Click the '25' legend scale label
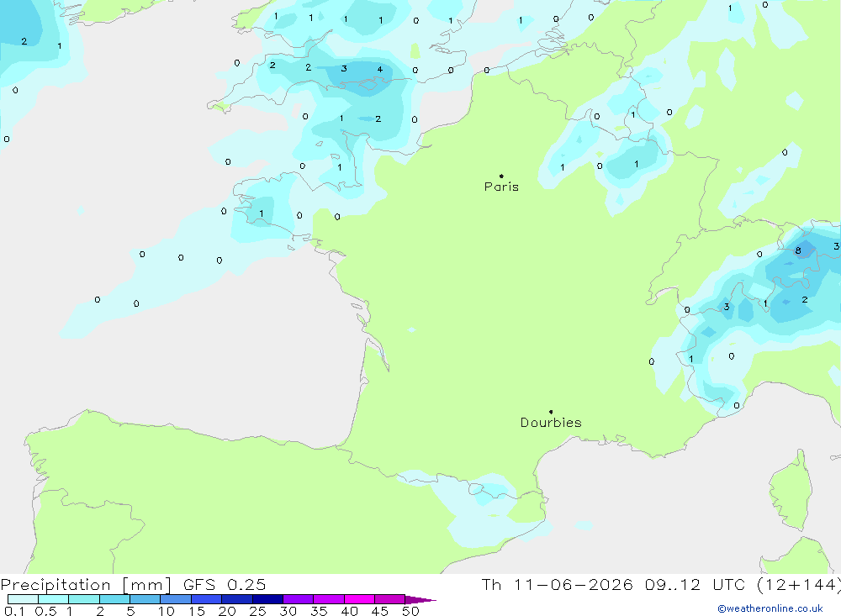 pos(258,611)
